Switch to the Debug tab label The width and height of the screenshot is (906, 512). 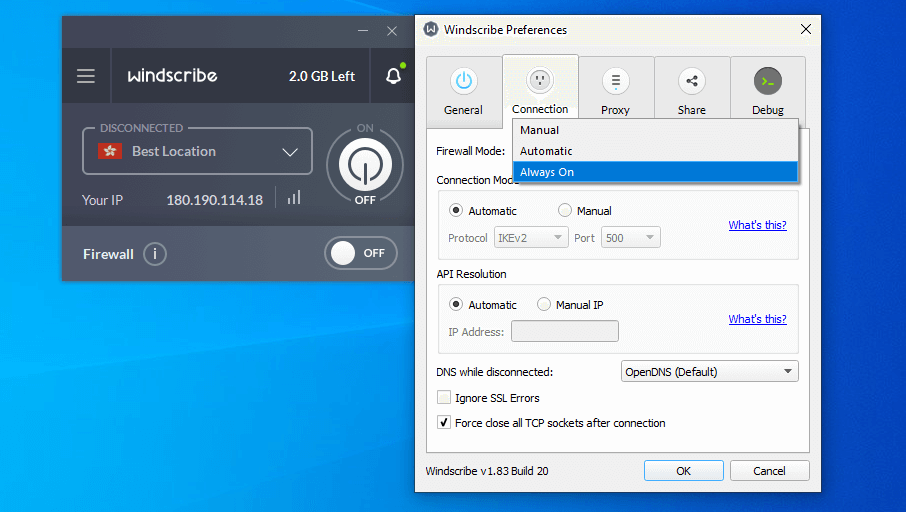coord(768,110)
